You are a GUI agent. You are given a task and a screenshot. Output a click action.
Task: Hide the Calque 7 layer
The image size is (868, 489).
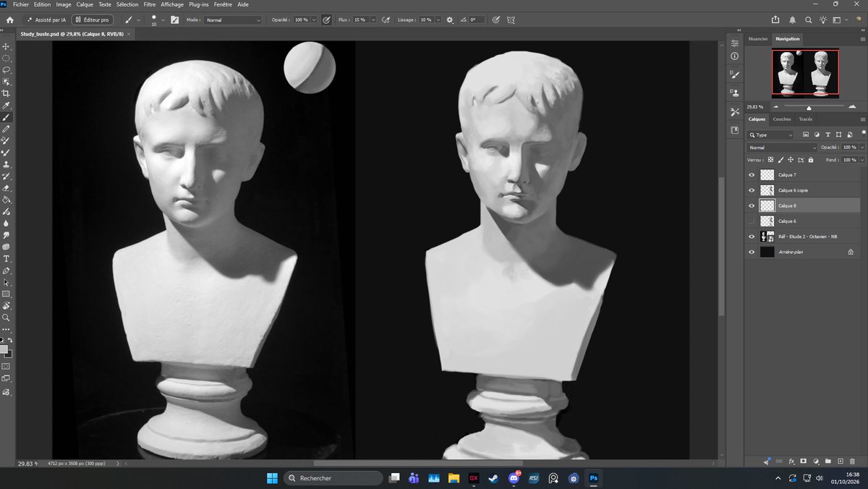coord(752,175)
